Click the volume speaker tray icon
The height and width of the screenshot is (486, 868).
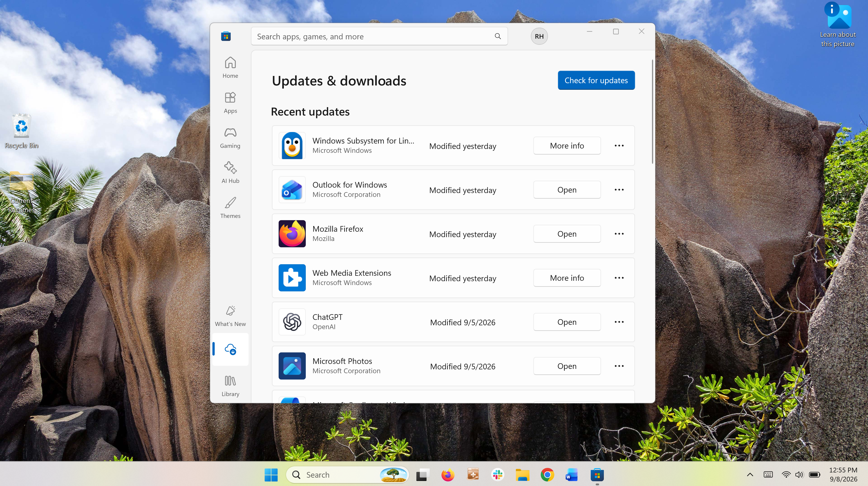pos(799,475)
